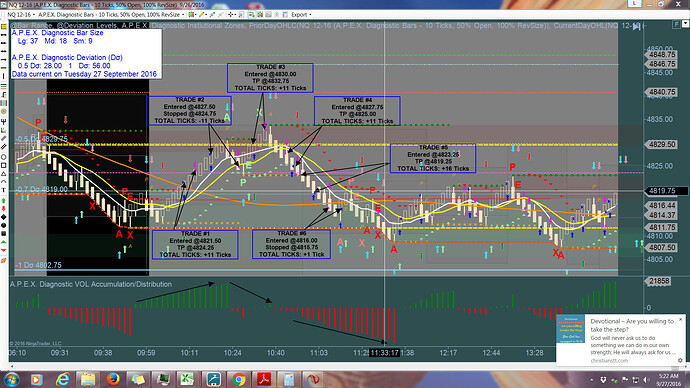Launch Excel from the taskbar
This screenshot has width=690, height=388.
[x=187, y=379]
